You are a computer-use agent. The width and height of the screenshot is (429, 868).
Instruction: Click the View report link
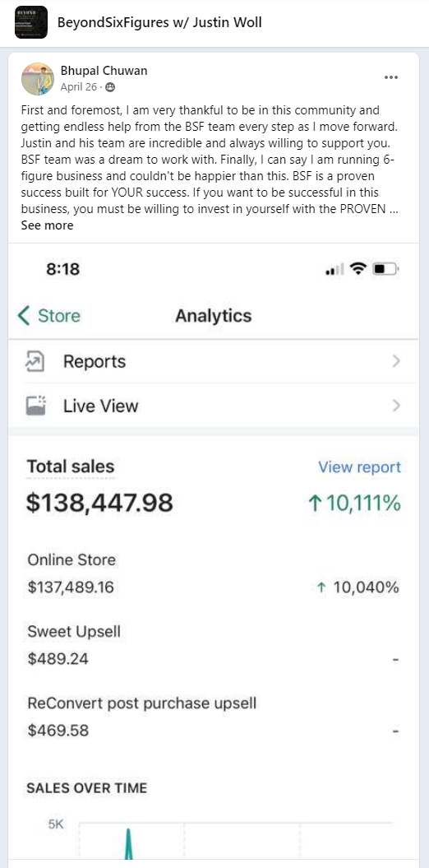(x=359, y=467)
